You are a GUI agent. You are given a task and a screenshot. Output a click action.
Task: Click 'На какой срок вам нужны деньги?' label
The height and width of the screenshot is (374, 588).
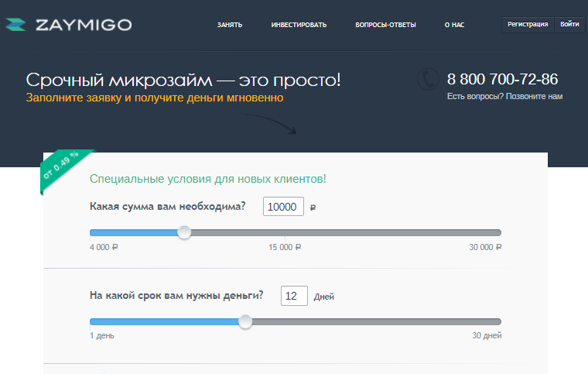click(176, 296)
